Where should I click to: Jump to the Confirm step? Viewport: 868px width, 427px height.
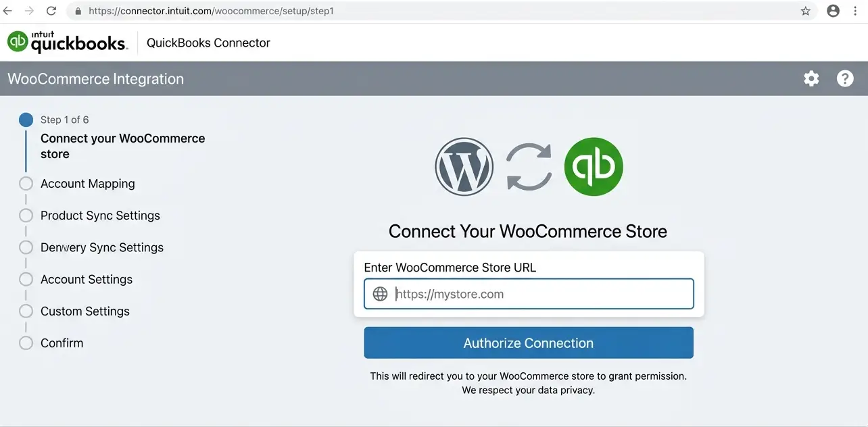click(x=62, y=343)
